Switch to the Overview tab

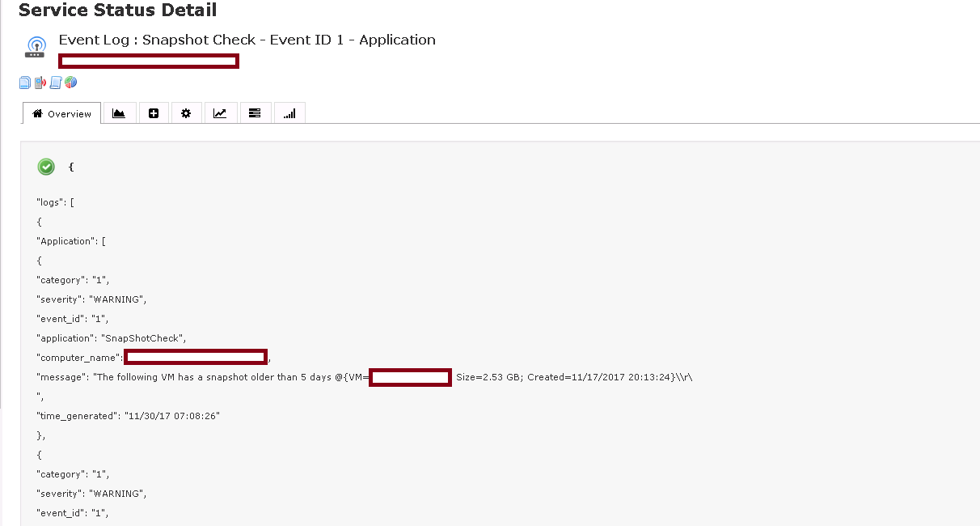[61, 113]
